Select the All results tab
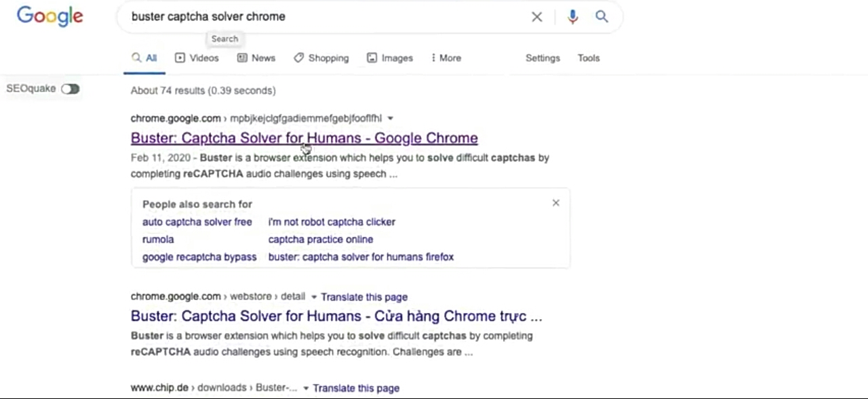This screenshot has width=868, height=399. 144,58
